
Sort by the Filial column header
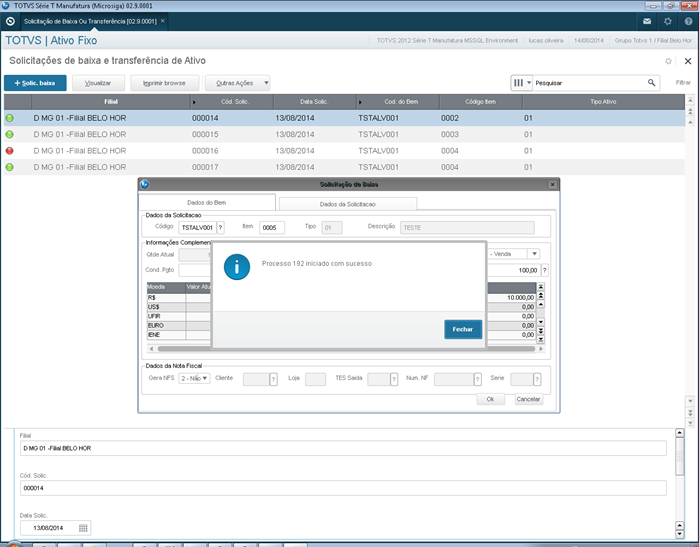point(111,102)
